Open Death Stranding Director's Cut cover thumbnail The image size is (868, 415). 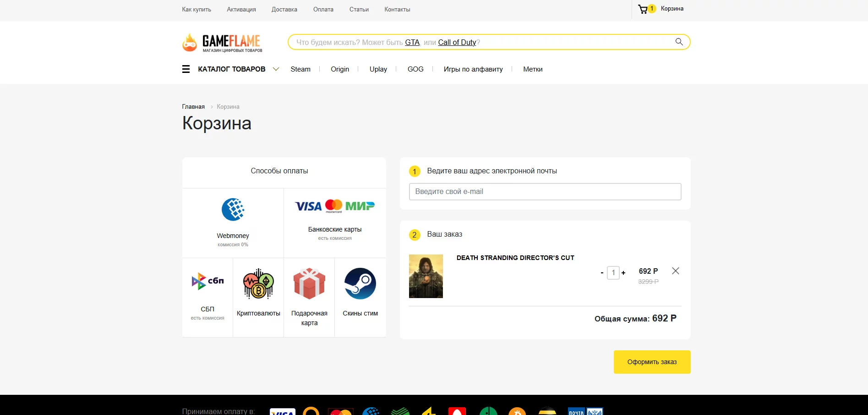(x=426, y=276)
